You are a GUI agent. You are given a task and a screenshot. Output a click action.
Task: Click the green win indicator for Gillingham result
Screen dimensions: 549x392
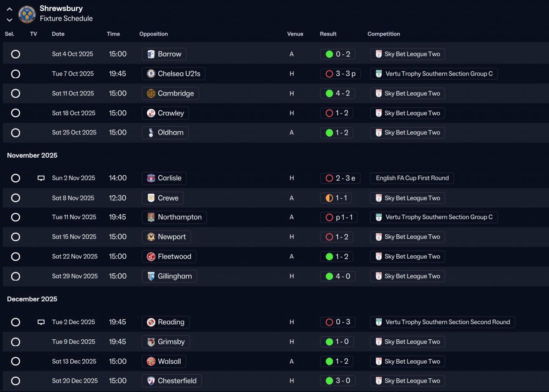point(329,276)
